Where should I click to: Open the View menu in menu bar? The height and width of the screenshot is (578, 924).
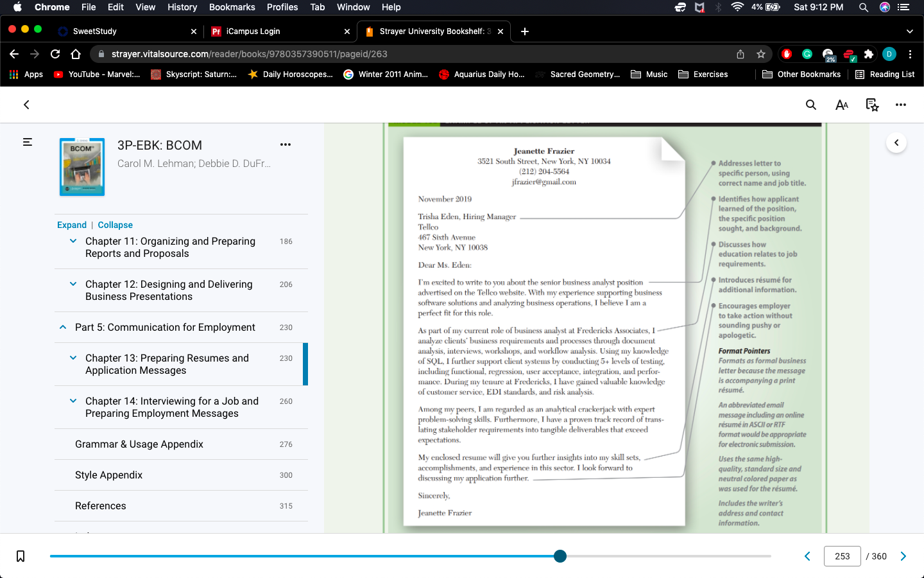(x=146, y=7)
